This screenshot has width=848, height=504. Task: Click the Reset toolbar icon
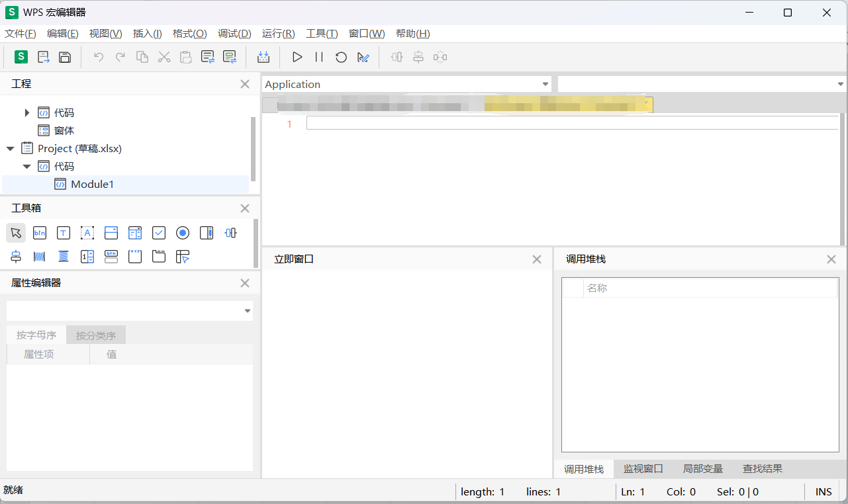(x=340, y=57)
